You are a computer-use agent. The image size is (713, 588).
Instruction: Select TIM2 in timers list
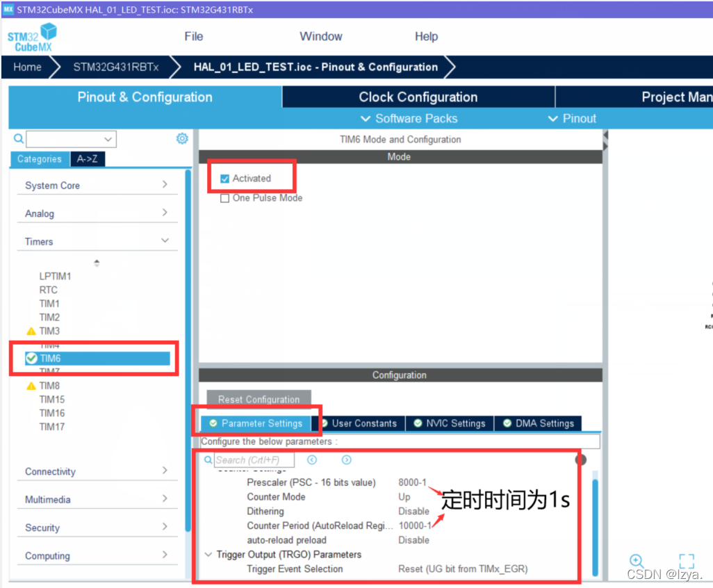point(49,318)
